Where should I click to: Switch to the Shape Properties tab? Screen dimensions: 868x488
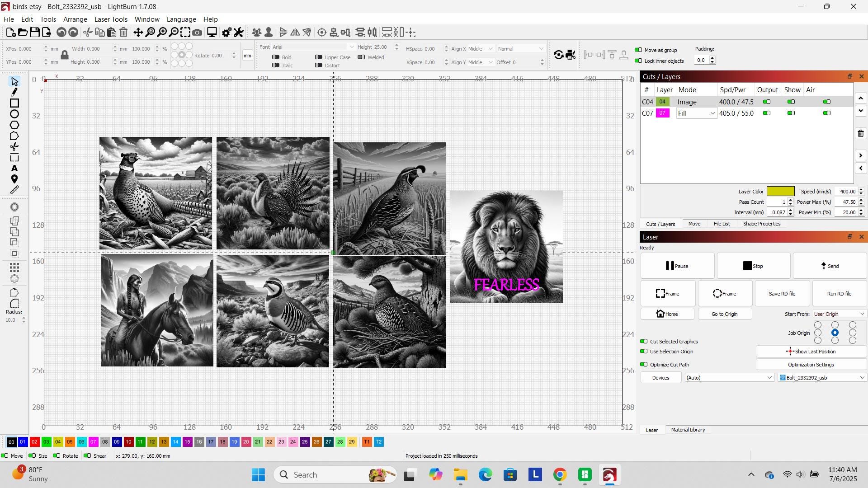point(762,224)
